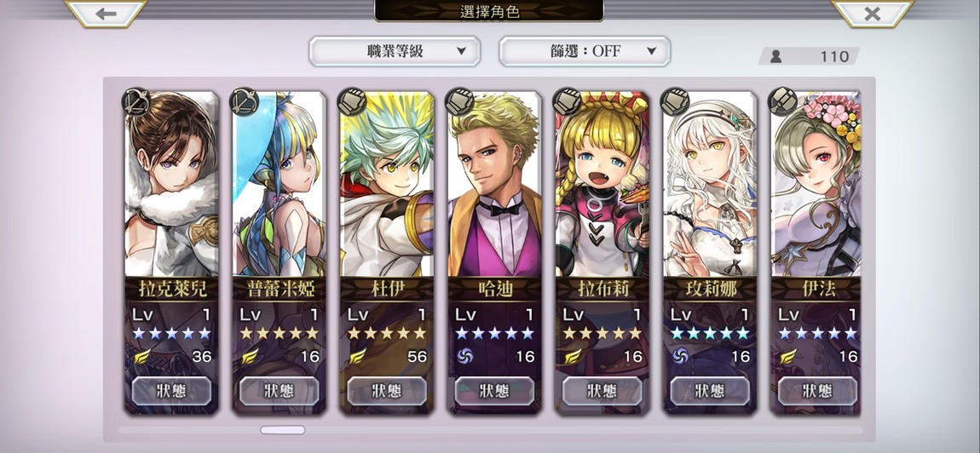Click the horizontal scrollbar handle below the cards
This screenshot has height=453, width=980.
(283, 430)
